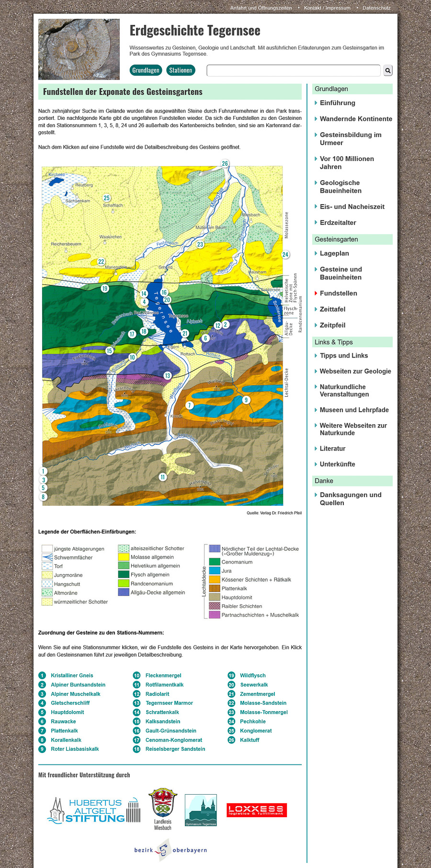Image resolution: width=431 pixels, height=868 pixels.
Task: Select map marker 9 on the map
Action: [x=246, y=400]
